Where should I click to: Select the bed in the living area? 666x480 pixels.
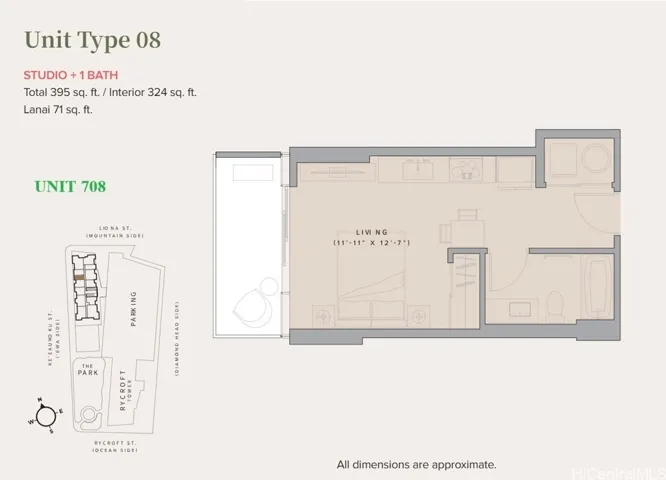(371, 279)
